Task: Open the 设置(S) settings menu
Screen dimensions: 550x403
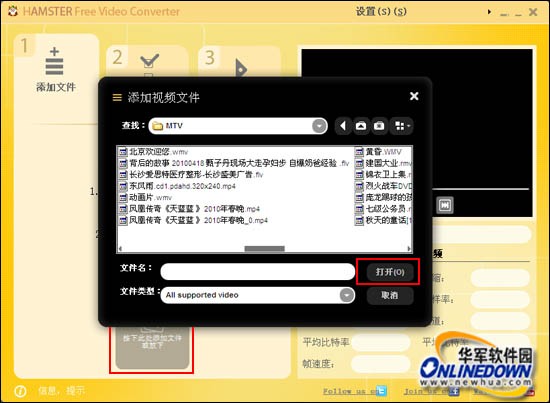Action: [x=381, y=12]
